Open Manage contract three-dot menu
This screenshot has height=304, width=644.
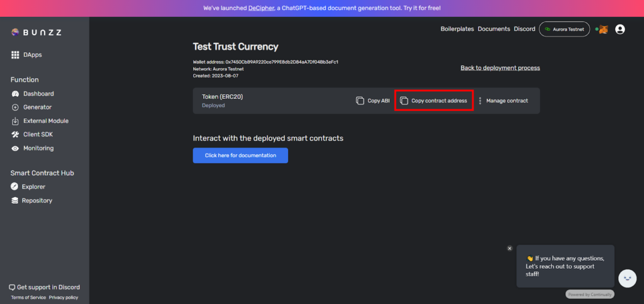pyautogui.click(x=480, y=101)
